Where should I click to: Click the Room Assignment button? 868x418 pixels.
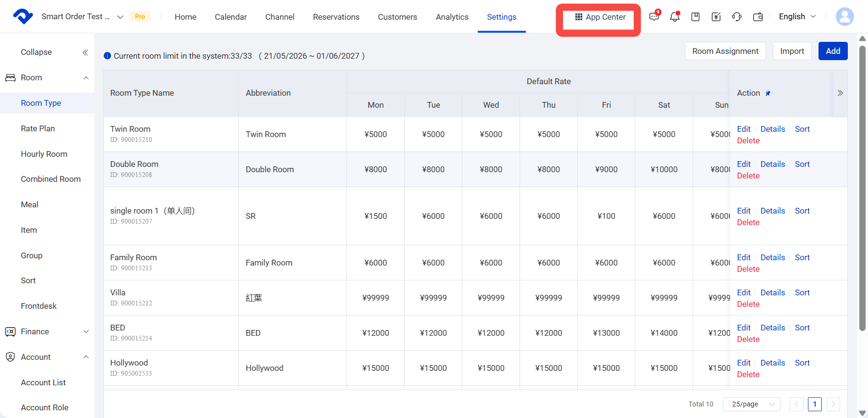coord(725,51)
